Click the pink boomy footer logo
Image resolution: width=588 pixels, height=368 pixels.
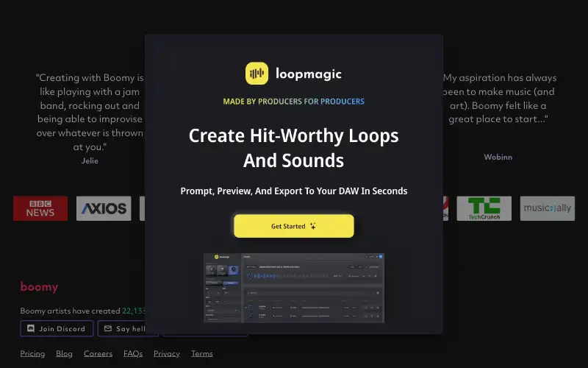click(x=40, y=287)
